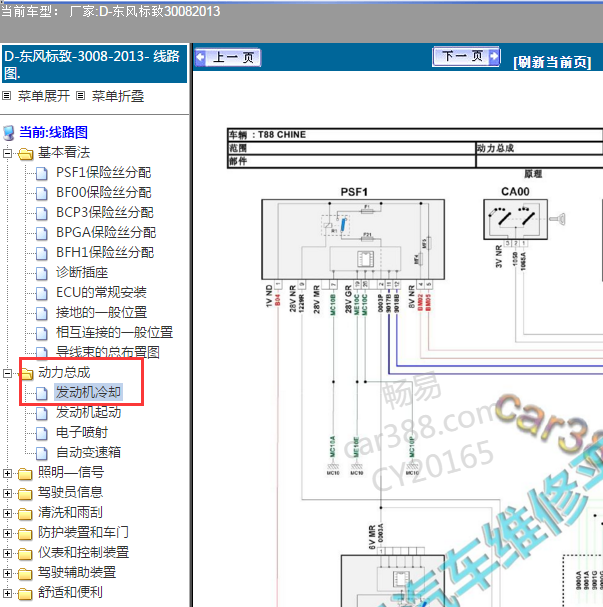
Task: Expand the 驾驶员信息 folder
Action: click(7, 493)
